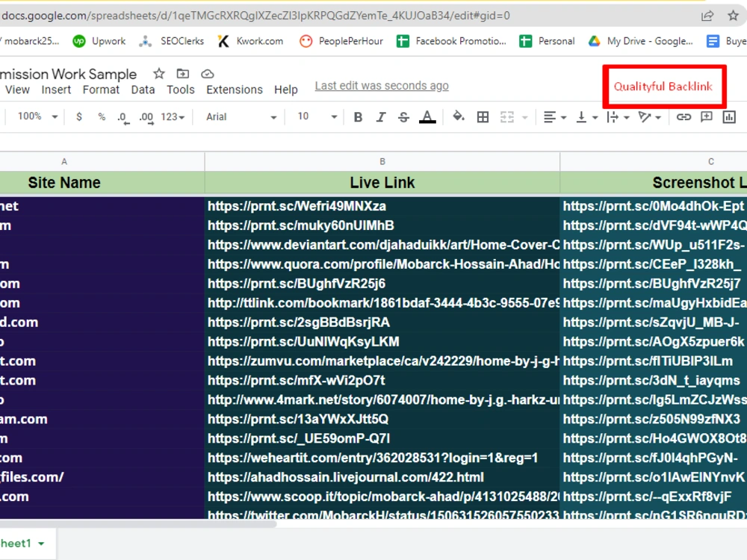Star the spreadsheet next to the title

(158, 74)
